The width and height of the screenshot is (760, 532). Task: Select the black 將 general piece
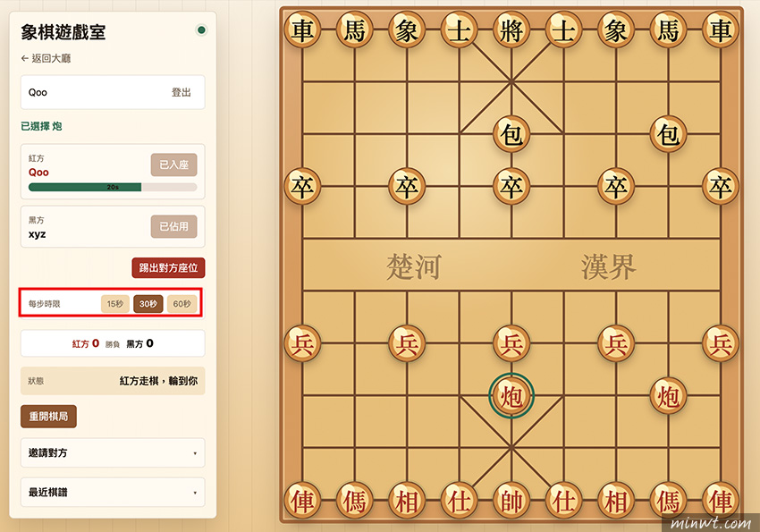(511, 30)
